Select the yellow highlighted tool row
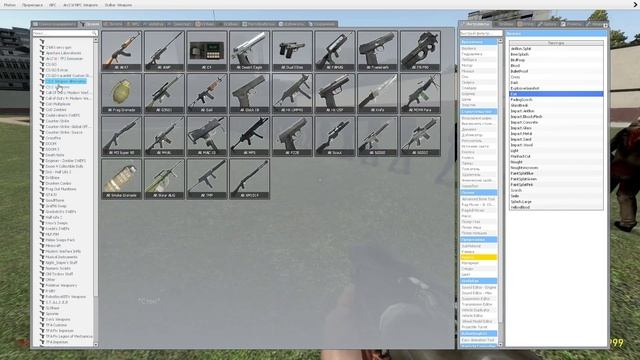Screen dimensions: 640x360 pyautogui.click(x=478, y=258)
